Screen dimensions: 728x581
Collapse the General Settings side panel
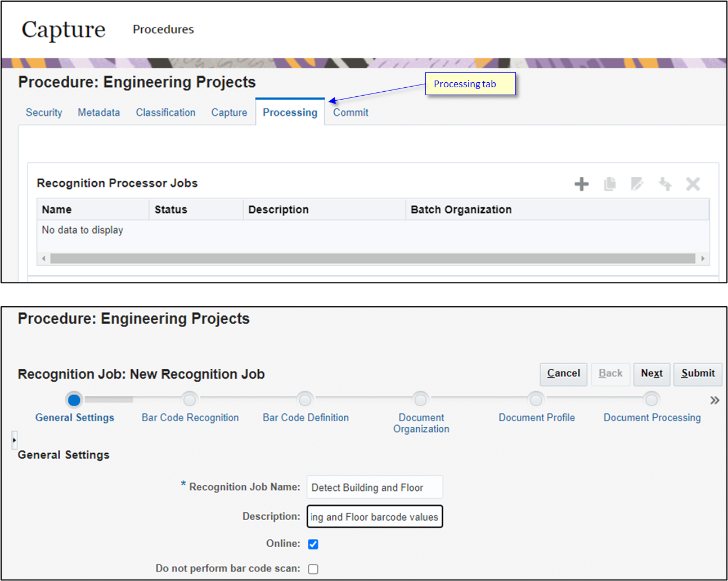coord(14,440)
